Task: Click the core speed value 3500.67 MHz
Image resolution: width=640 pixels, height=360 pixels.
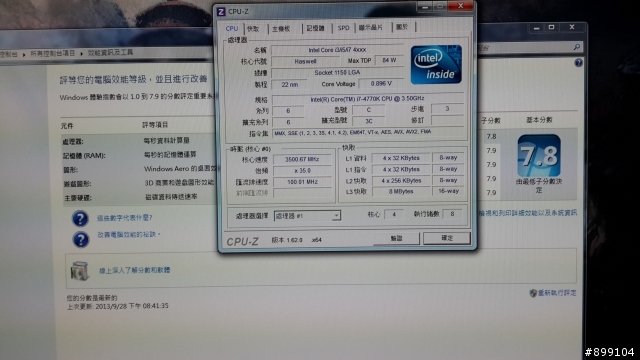Action: point(302,160)
